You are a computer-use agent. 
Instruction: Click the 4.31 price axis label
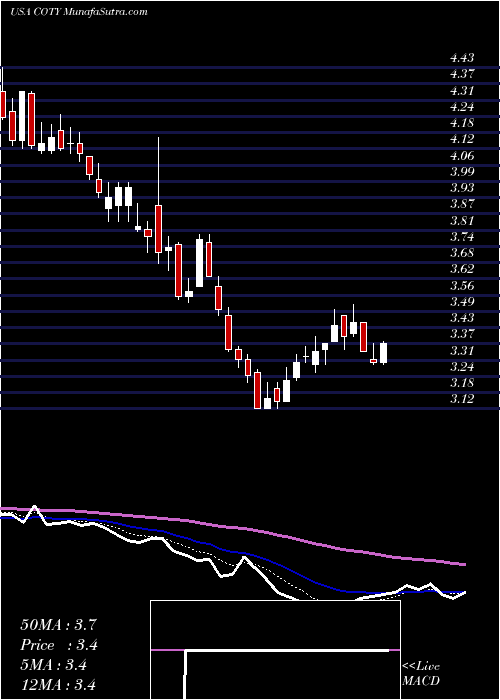pyautogui.click(x=462, y=91)
